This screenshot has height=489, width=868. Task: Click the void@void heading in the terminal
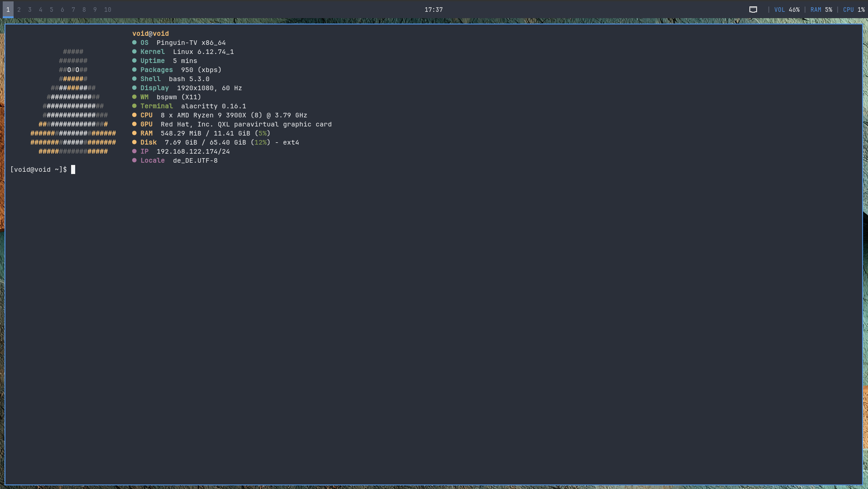tap(150, 34)
